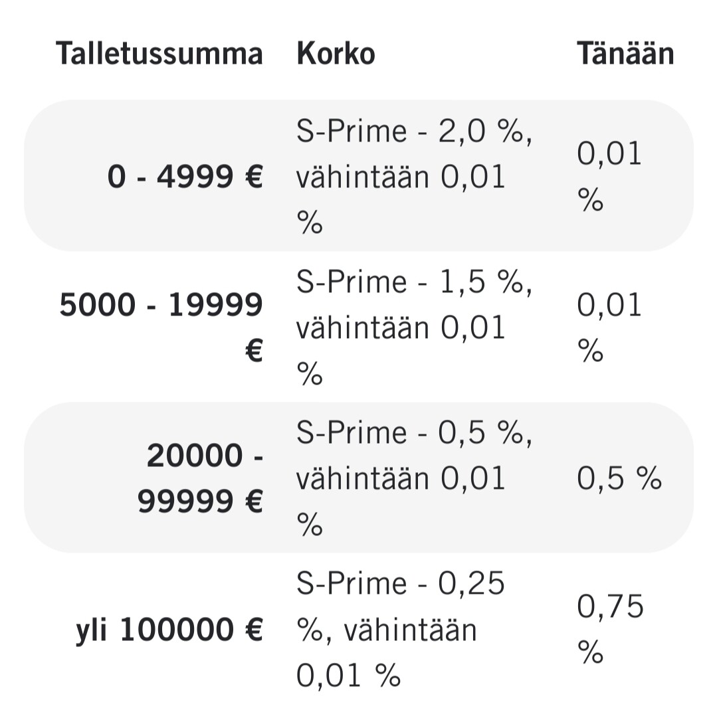Click the S-Prime - 0,5 % interest text
715x728 pixels.
coord(414,434)
